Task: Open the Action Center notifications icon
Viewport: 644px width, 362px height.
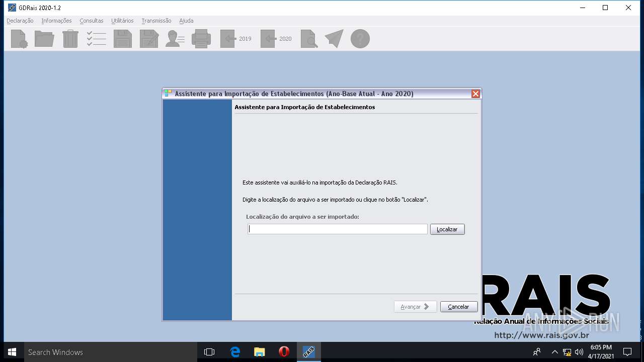Action: pos(627,352)
